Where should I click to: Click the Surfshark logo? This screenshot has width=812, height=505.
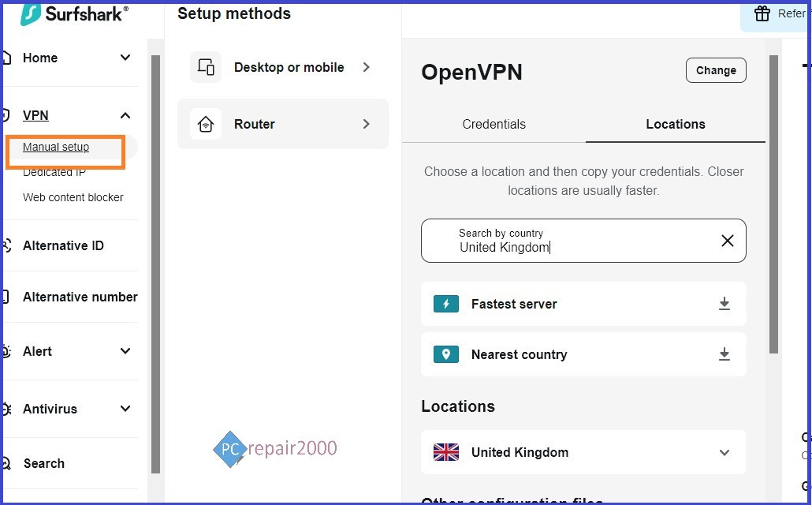[75, 14]
